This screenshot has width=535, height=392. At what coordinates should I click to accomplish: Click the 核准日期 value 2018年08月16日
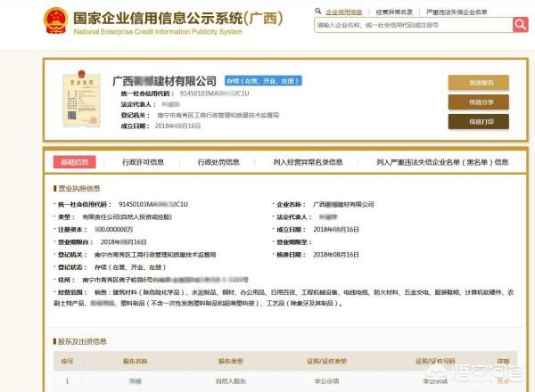tap(336, 255)
